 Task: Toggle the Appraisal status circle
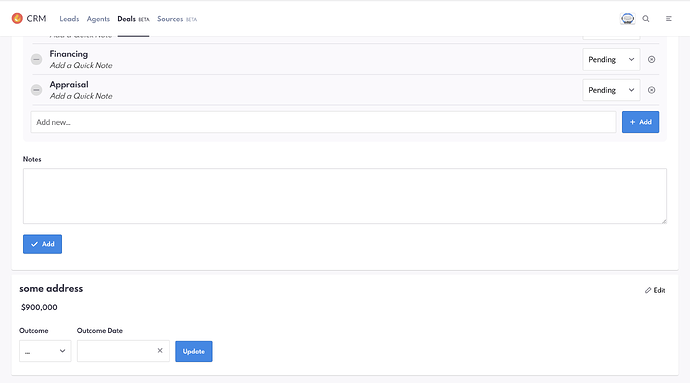tap(37, 90)
